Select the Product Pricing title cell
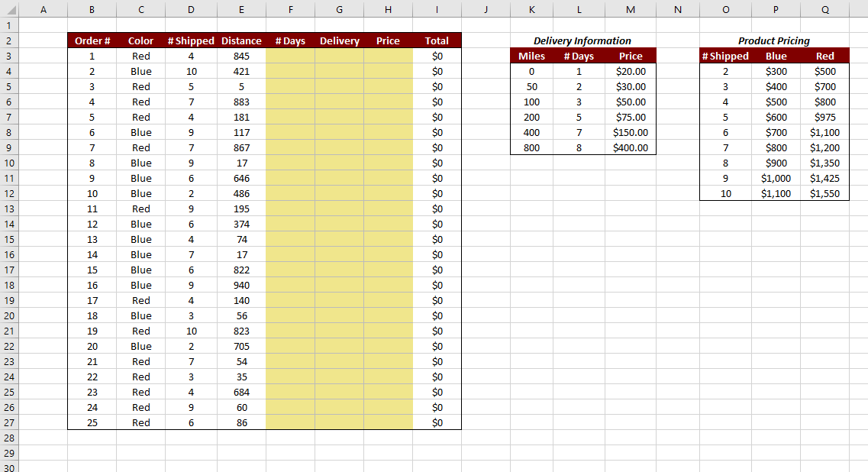 776,40
